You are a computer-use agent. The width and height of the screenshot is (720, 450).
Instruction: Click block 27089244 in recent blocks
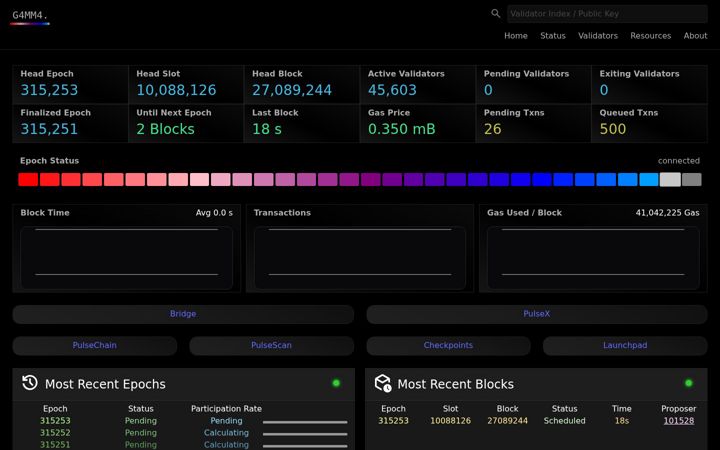[507, 421]
